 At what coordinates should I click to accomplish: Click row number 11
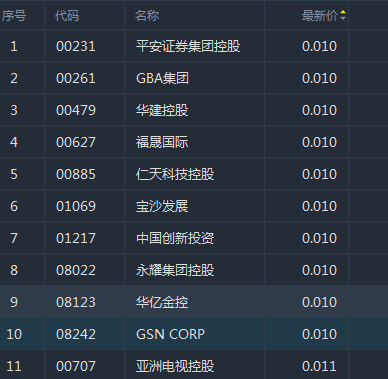point(14,366)
